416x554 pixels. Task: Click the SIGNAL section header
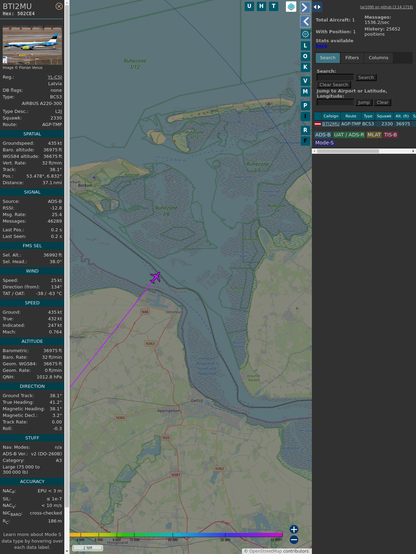32,192
